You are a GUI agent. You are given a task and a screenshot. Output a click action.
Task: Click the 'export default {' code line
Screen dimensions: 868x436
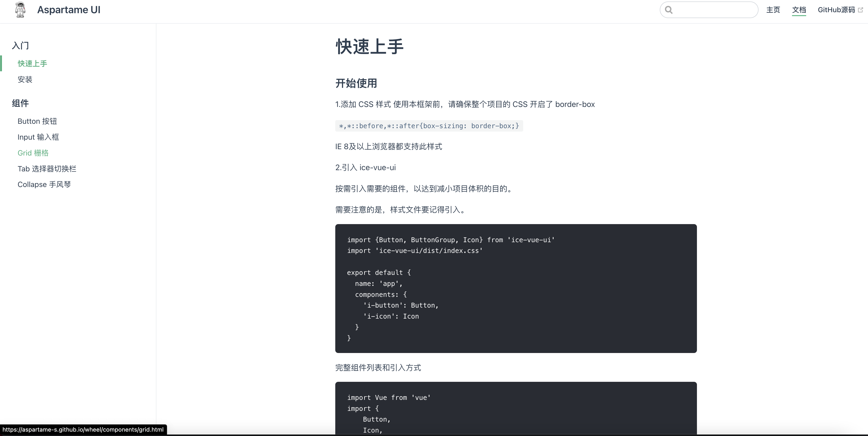[379, 273]
